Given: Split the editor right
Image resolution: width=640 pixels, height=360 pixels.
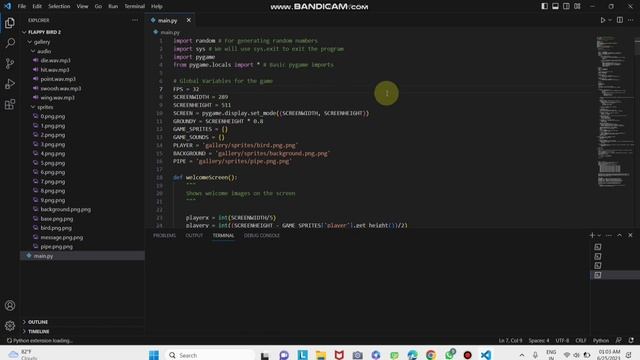Looking at the screenshot, I should tap(620, 20).
